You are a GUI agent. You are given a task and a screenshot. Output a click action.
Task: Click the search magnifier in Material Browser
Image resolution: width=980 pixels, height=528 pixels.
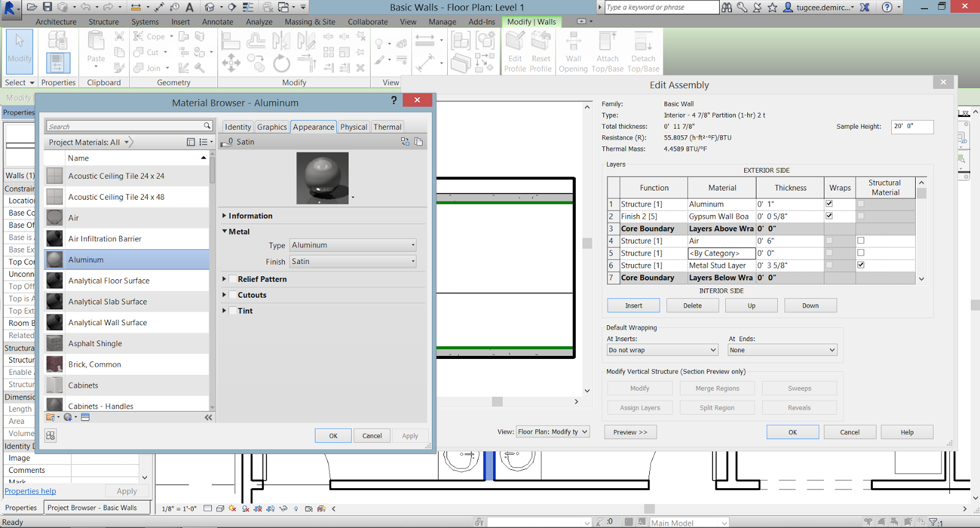207,126
